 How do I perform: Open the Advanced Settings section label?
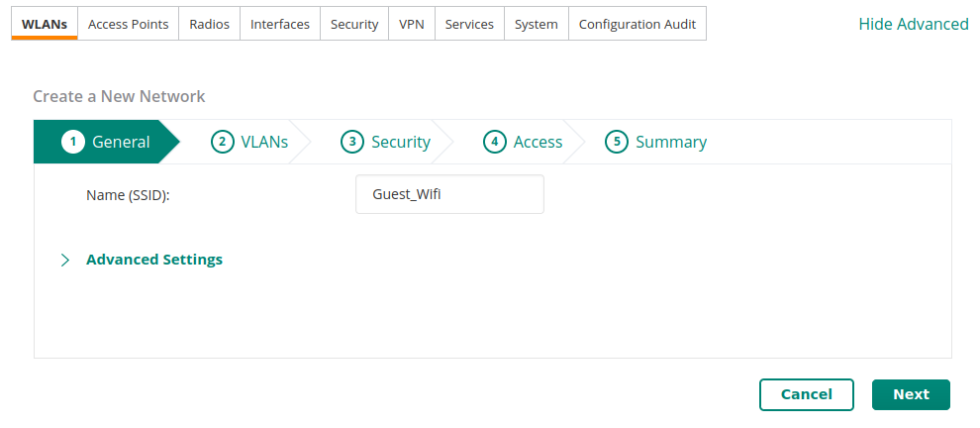154,260
